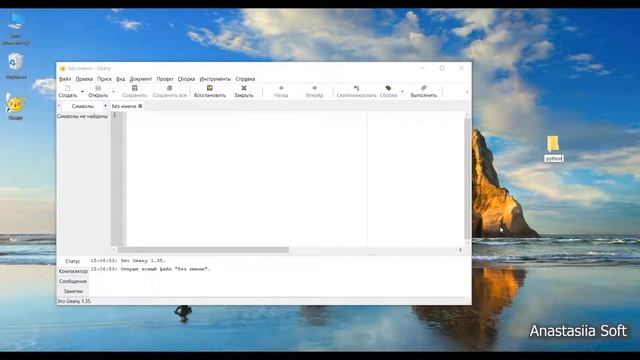The height and width of the screenshot is (360, 640).
Task: Click Сохранить все (Save all) icon
Action: (169, 91)
